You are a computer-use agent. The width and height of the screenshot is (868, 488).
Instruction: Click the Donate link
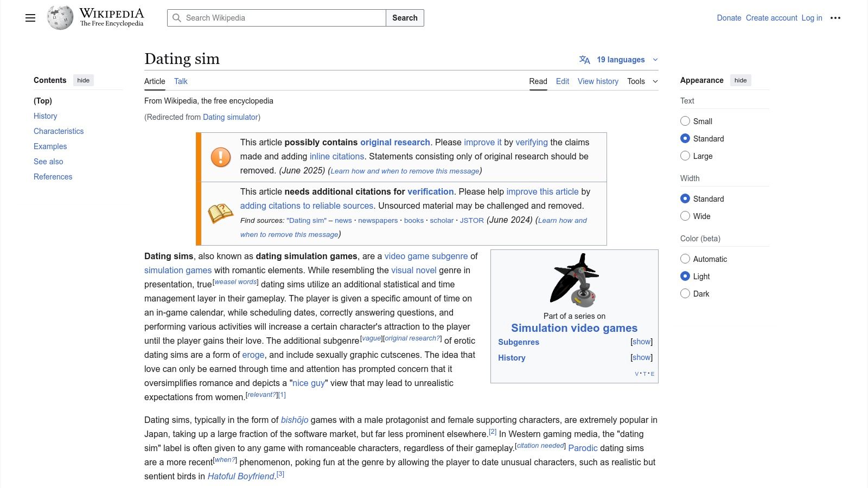point(729,18)
